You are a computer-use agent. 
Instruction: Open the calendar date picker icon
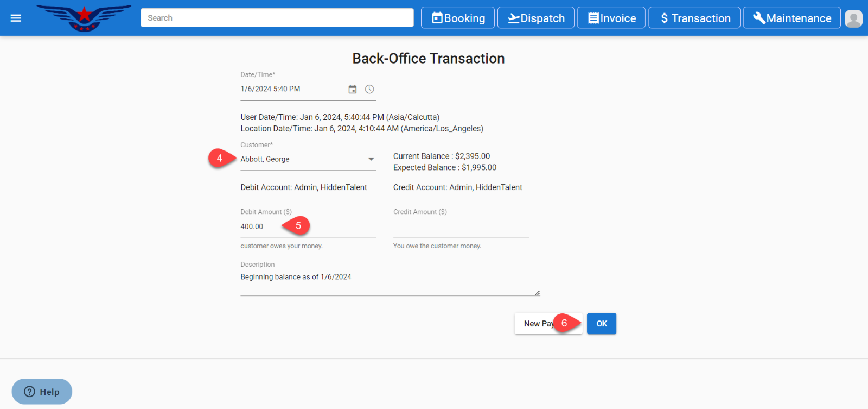(353, 90)
